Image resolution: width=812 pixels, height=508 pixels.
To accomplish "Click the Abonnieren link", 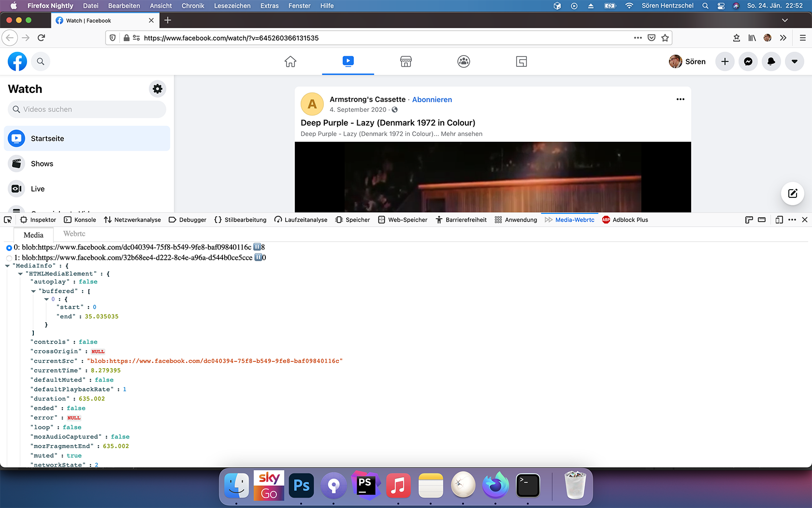I will [432, 100].
